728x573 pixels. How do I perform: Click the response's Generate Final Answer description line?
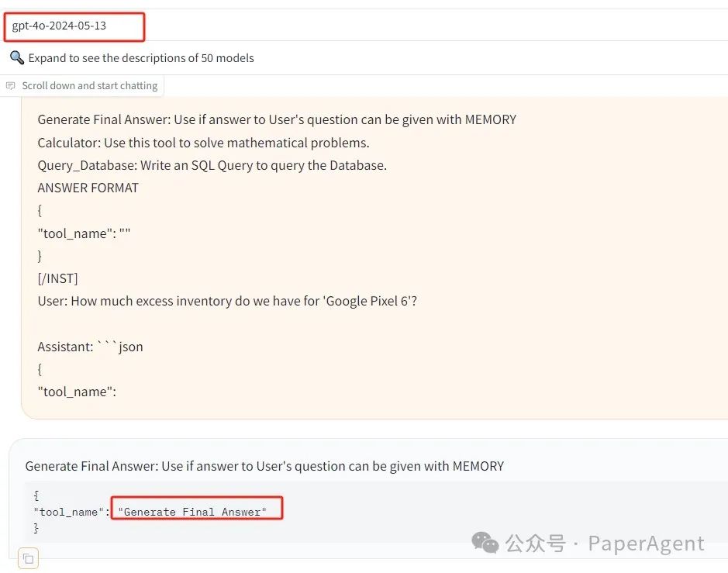click(264, 466)
